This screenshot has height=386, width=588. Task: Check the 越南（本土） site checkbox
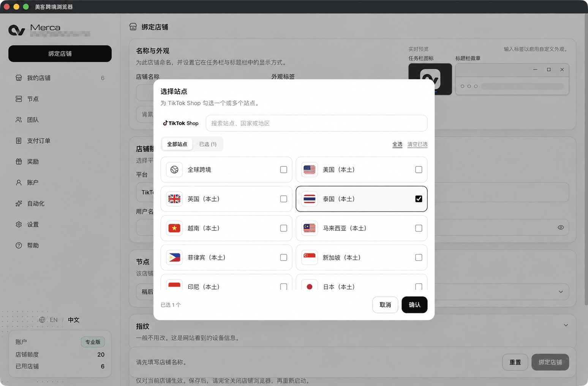click(283, 228)
